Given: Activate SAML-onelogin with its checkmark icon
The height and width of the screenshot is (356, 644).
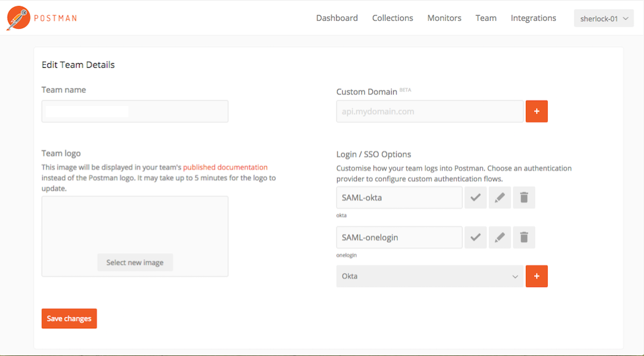Looking at the screenshot, I should click(x=476, y=237).
